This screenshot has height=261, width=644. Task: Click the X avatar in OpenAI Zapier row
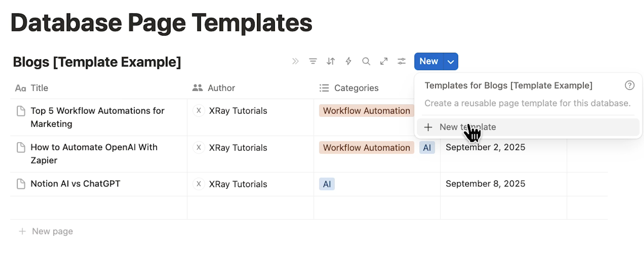pos(198,147)
